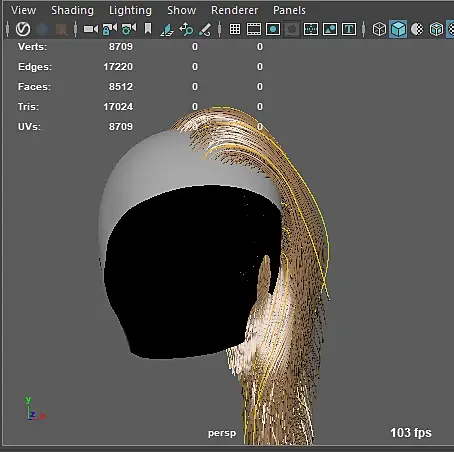This screenshot has width=454, height=452.
Task: Click the V-Ray icon in the panel toolbar
Action: tap(23, 29)
